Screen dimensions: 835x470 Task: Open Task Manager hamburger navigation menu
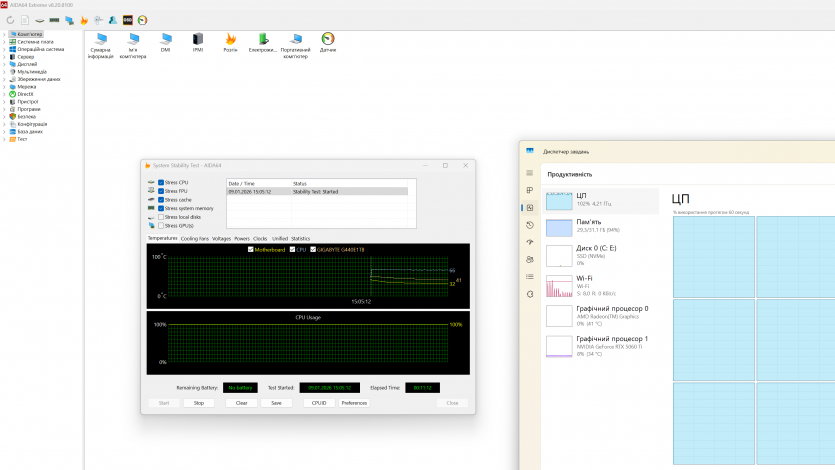point(530,173)
